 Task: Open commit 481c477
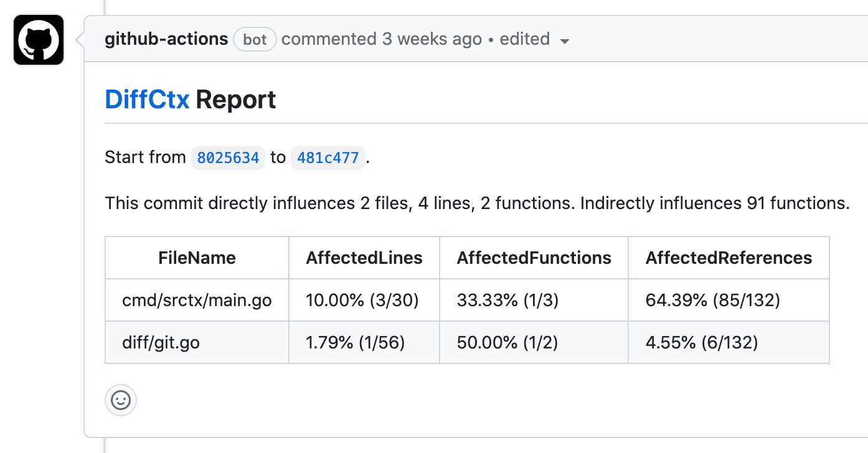(328, 157)
